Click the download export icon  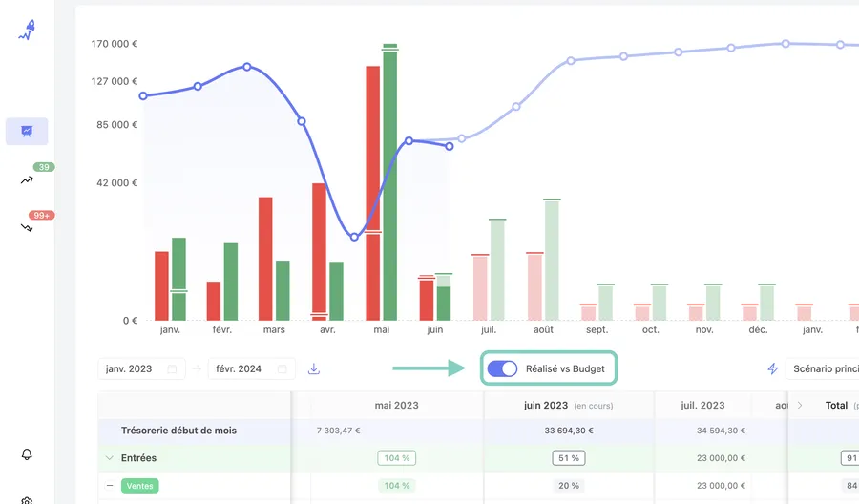[x=314, y=368]
